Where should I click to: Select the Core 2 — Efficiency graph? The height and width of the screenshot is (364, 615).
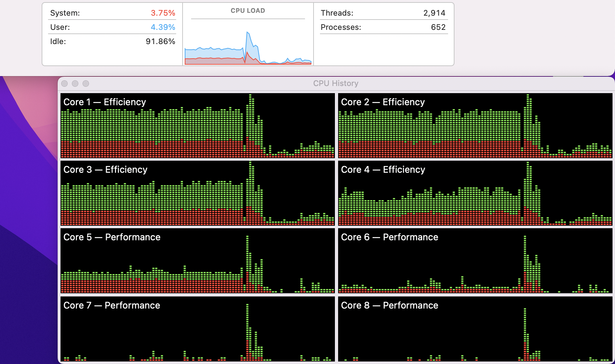click(475, 125)
